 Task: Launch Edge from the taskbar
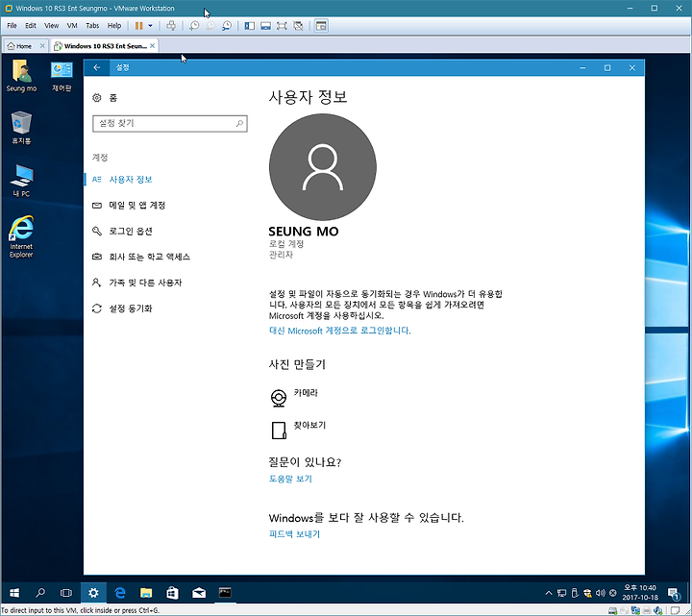[119, 593]
